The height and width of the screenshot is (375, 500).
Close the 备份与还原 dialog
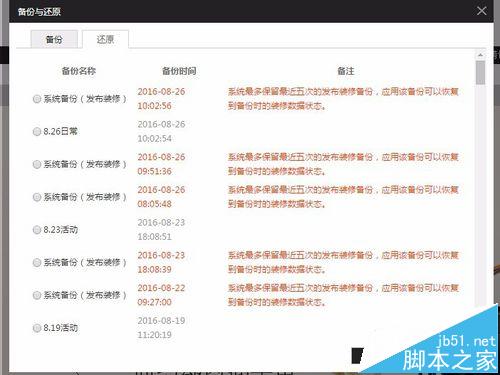point(481,11)
